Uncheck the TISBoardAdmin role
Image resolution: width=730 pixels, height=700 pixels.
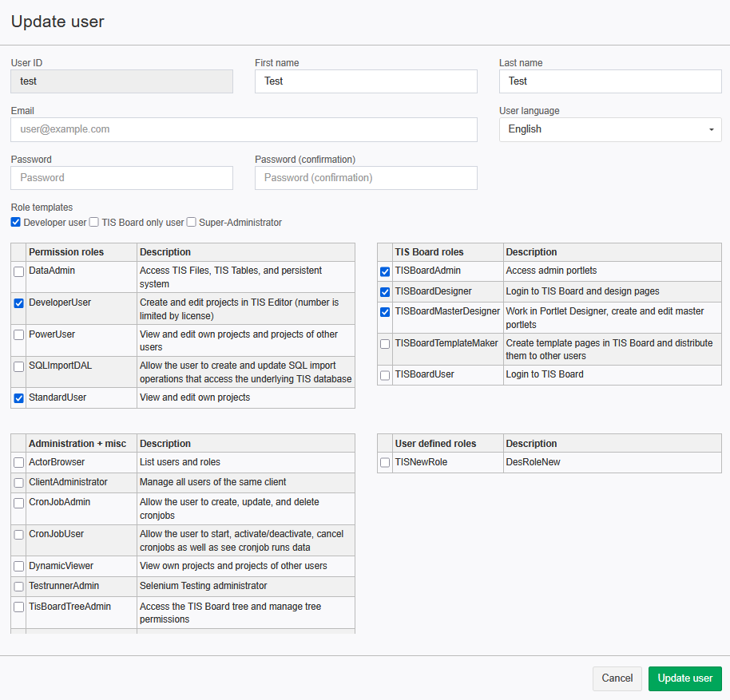click(x=385, y=271)
